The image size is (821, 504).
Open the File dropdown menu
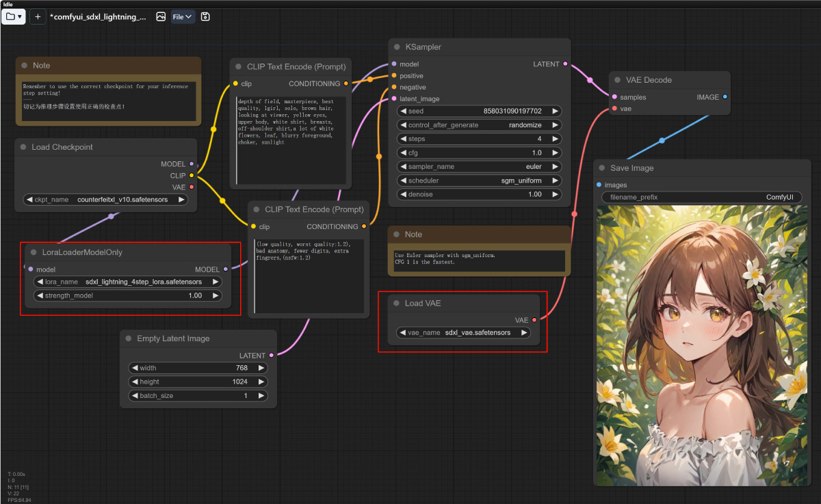click(183, 16)
